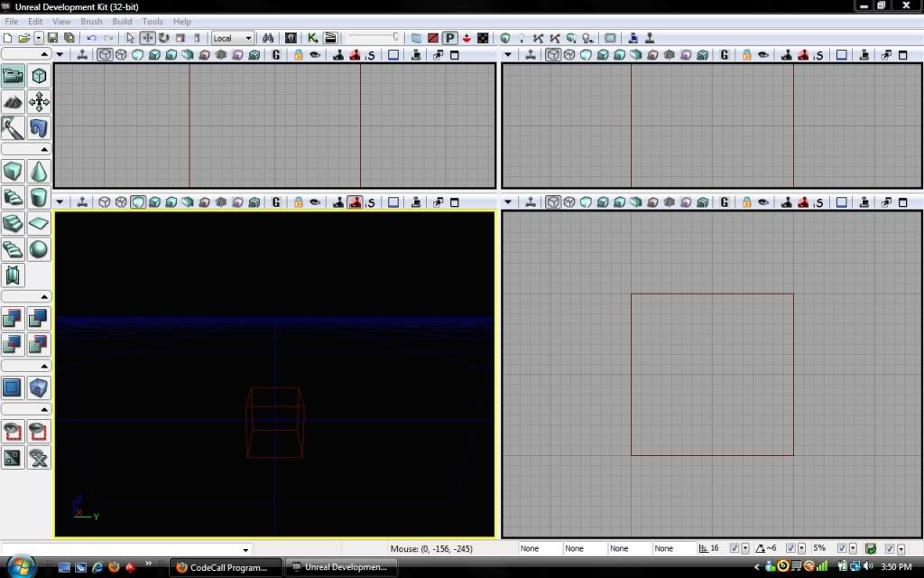Toggle scale snap checkbox next to 5%

coord(842,548)
